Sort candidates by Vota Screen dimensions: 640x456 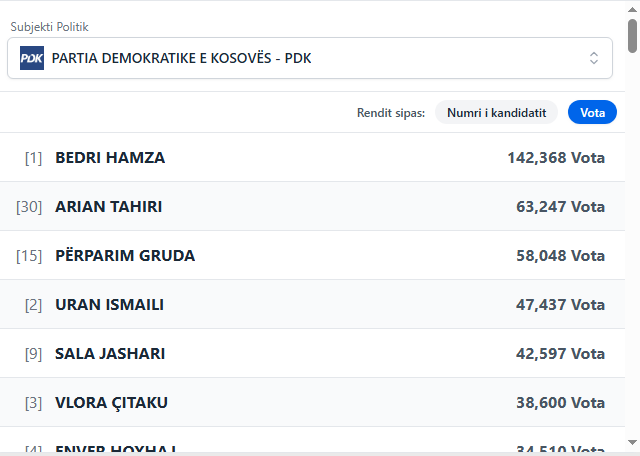click(x=592, y=113)
